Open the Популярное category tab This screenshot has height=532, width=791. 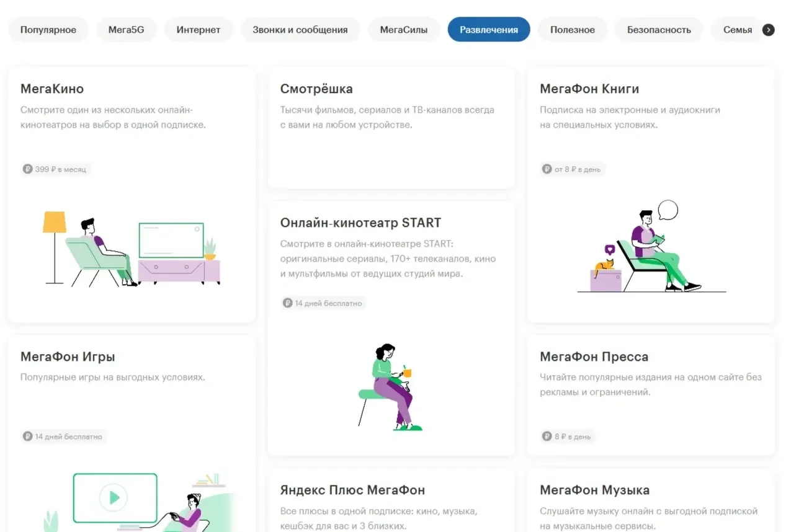click(x=48, y=30)
